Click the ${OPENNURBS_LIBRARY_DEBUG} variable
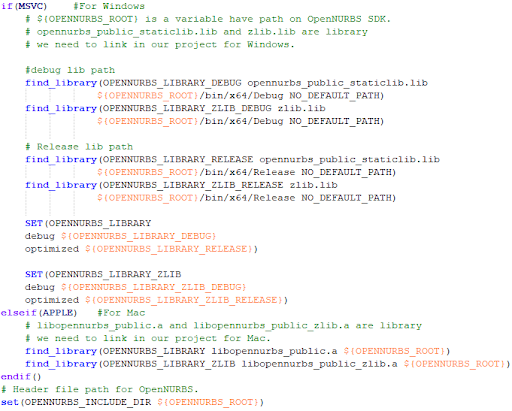 coord(139,236)
